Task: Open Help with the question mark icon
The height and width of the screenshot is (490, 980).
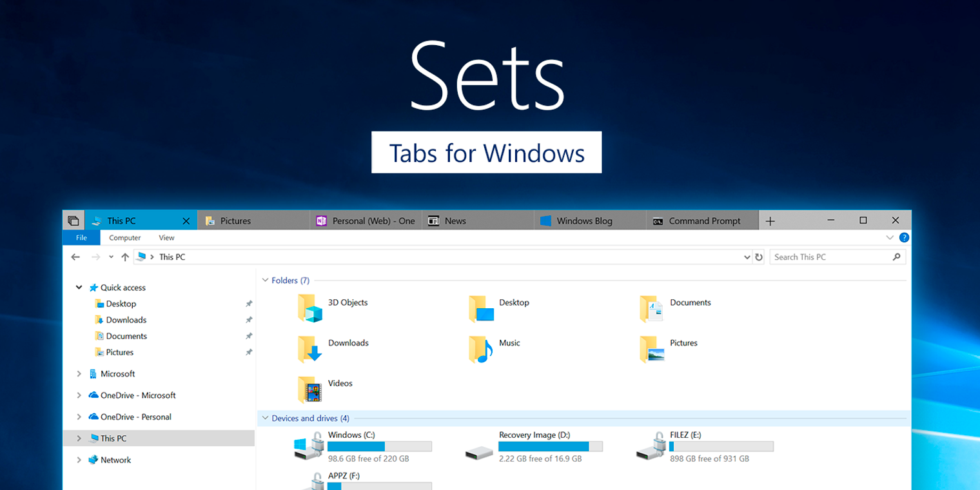Action: click(x=904, y=238)
